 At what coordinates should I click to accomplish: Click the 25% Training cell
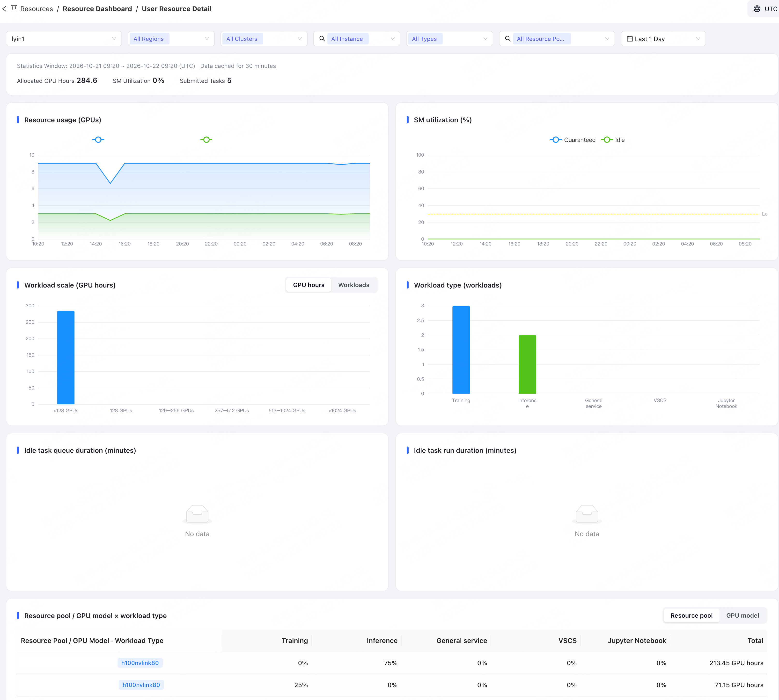pos(301,685)
